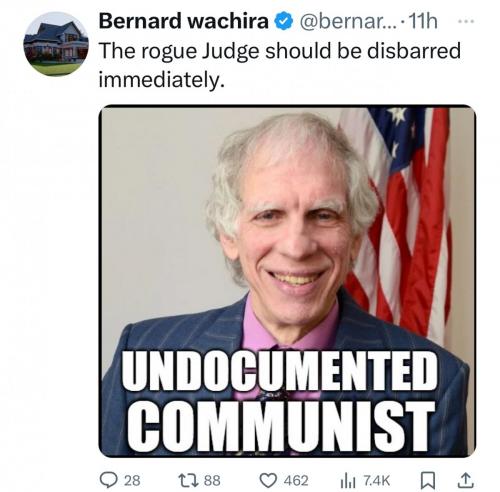Viewport: 500px width, 492px height.
Task: Open the three-dot more options menu
Action: pyautogui.click(x=466, y=21)
